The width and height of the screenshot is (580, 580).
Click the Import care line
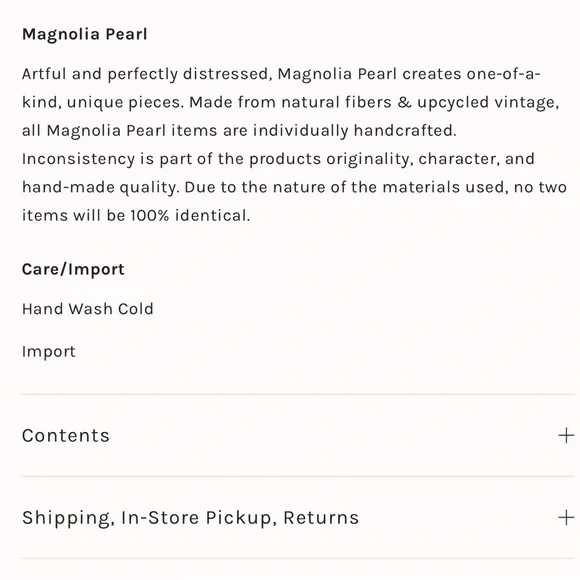click(x=49, y=352)
